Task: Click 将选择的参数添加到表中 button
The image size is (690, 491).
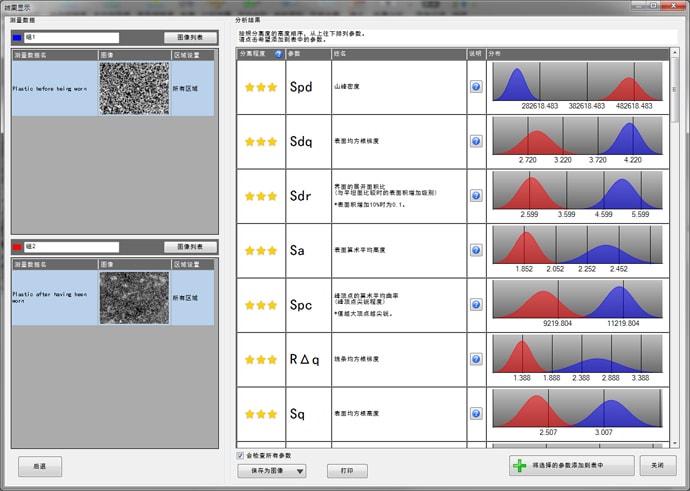Action: (x=570, y=466)
